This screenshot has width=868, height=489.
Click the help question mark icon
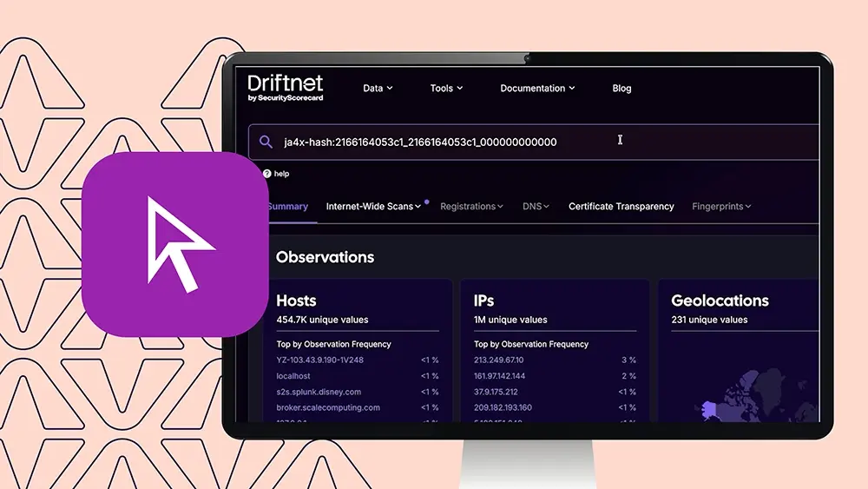point(266,174)
